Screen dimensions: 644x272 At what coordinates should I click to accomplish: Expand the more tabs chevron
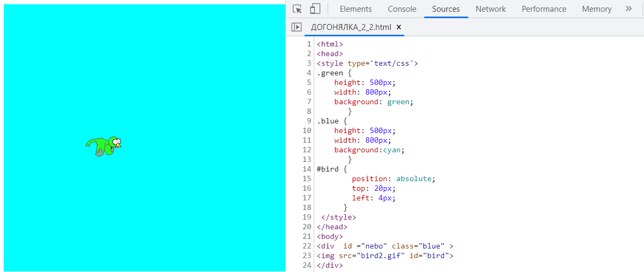pyautogui.click(x=628, y=9)
